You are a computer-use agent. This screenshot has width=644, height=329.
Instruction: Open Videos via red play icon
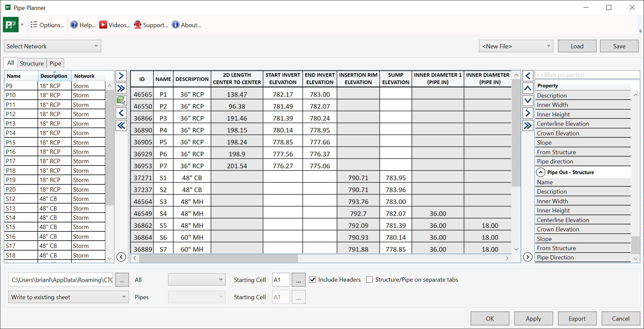tap(103, 25)
